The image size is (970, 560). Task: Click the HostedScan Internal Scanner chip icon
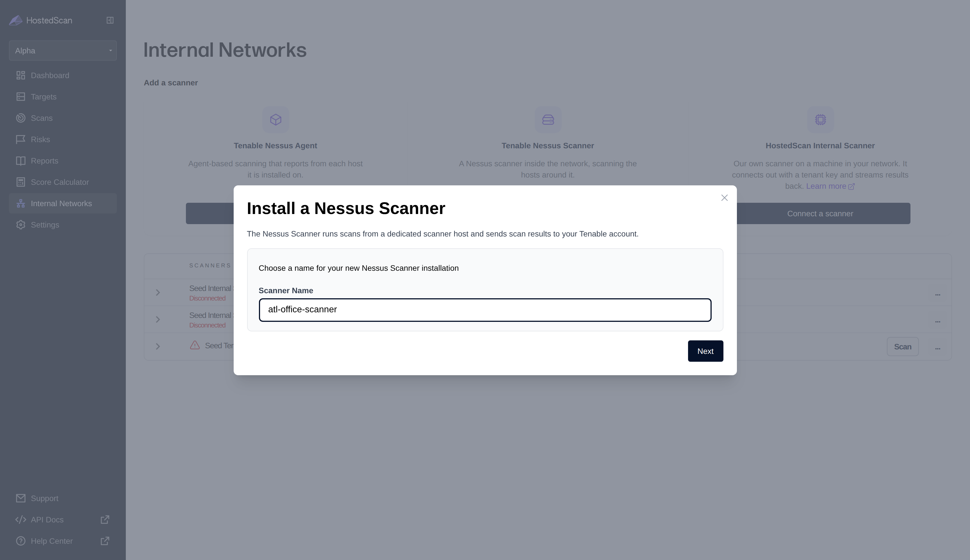(820, 120)
